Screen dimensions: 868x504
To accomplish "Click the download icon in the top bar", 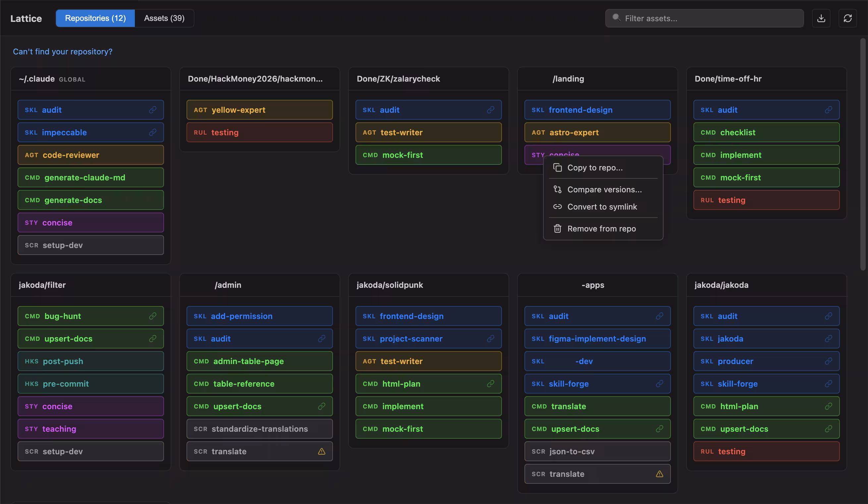I will point(821,18).
